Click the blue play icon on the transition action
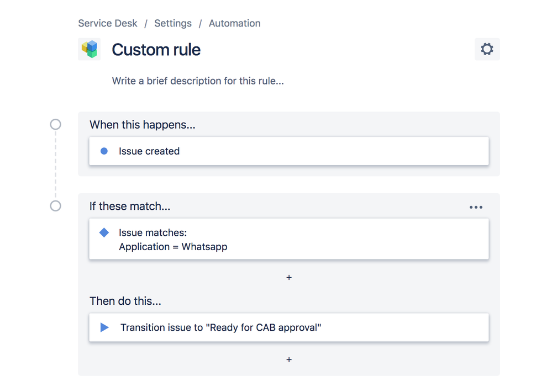This screenshot has width=552, height=392. coord(104,327)
